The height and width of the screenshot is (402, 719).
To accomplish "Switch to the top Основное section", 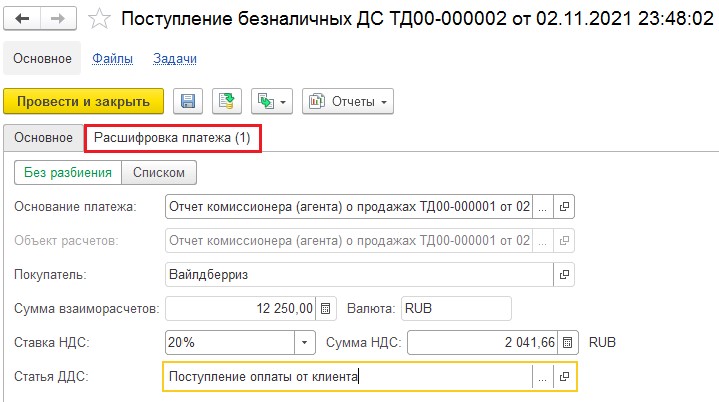I will click(x=42, y=59).
